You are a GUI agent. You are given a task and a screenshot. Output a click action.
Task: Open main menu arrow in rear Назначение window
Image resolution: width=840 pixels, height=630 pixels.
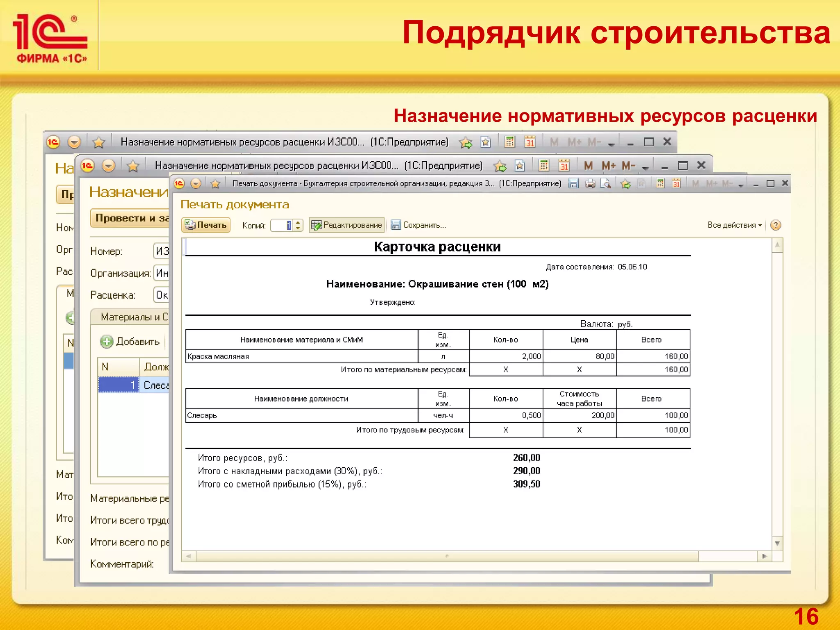point(74,142)
